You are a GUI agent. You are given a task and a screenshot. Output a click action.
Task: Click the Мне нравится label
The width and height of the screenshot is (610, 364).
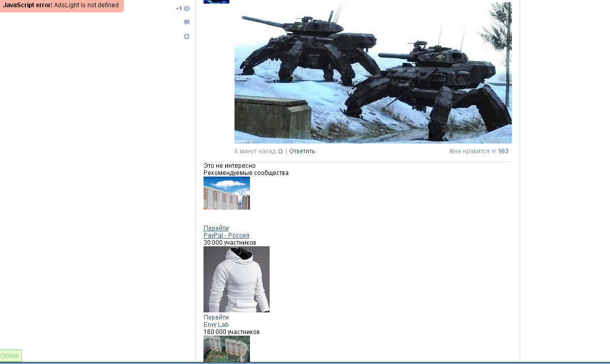pyautogui.click(x=469, y=151)
